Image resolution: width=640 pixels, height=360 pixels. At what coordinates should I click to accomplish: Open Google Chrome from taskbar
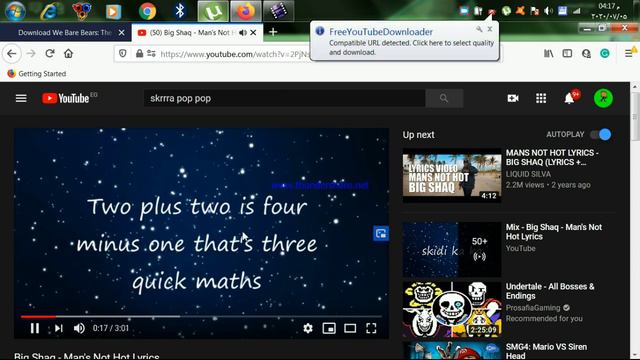click(x=147, y=11)
